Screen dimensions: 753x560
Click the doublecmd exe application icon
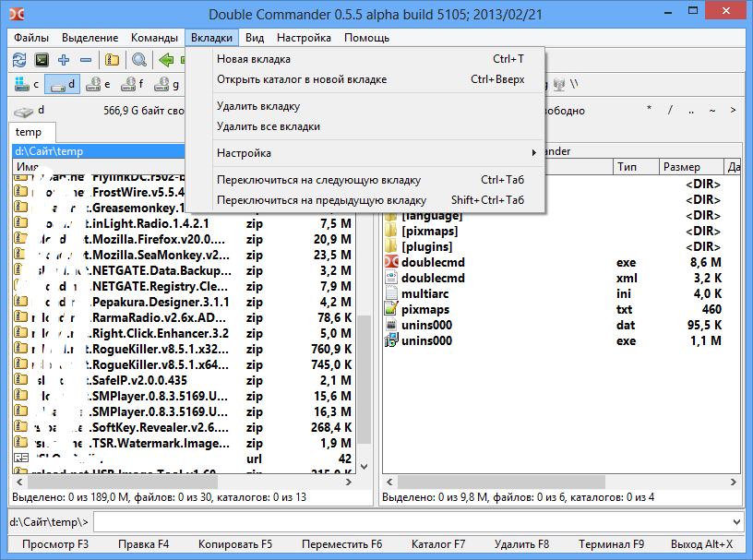coord(391,262)
